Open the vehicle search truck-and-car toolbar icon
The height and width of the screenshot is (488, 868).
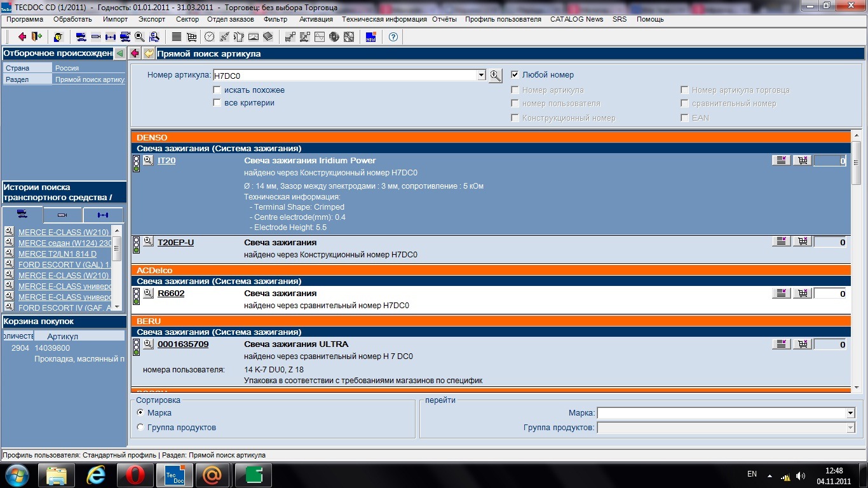81,36
